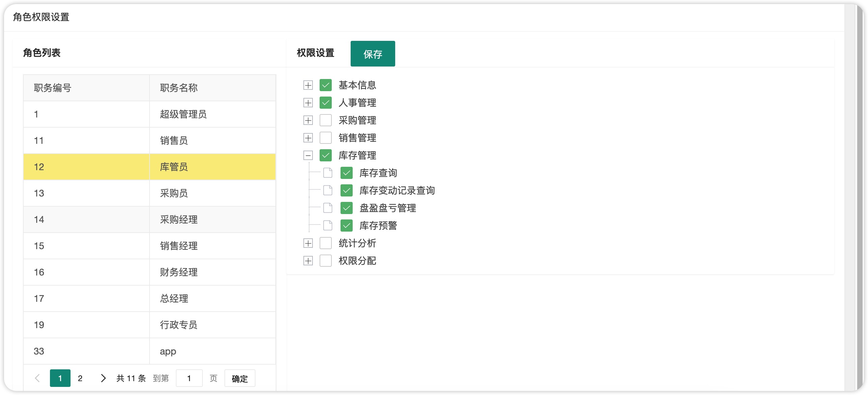Viewport: 868px width, 395px height.
Task: Click the 采购管理 tree label
Action: pos(357,120)
